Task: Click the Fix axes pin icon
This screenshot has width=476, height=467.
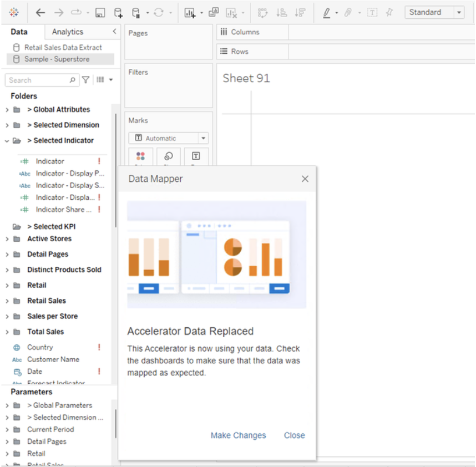Action: coord(389,12)
